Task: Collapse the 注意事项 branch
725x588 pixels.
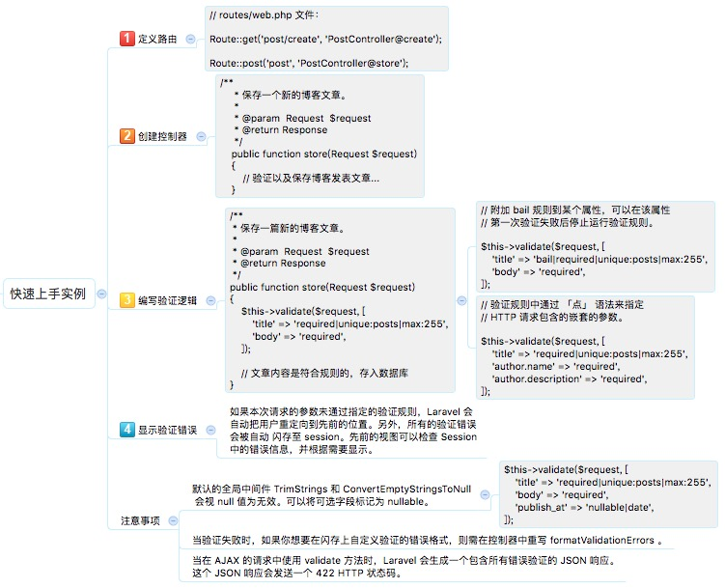Action: pyautogui.click(x=173, y=520)
